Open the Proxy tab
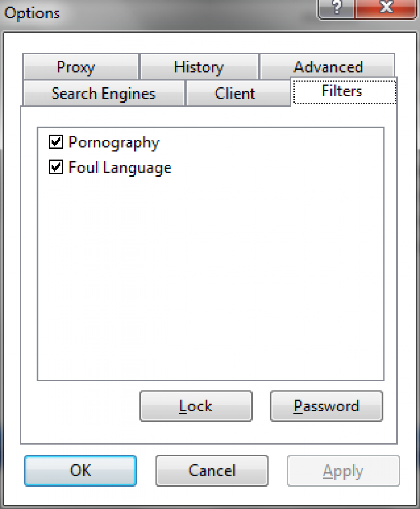Image resolution: width=420 pixels, height=509 pixels. click(x=76, y=67)
